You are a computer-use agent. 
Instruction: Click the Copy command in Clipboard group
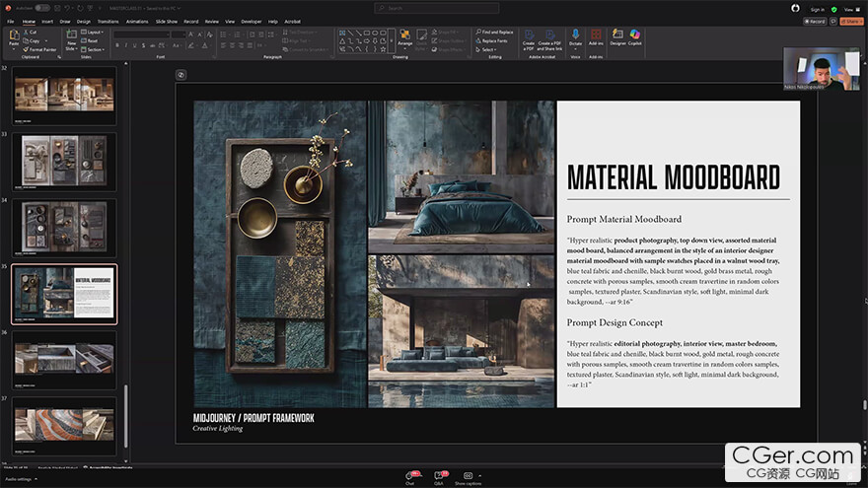point(32,41)
